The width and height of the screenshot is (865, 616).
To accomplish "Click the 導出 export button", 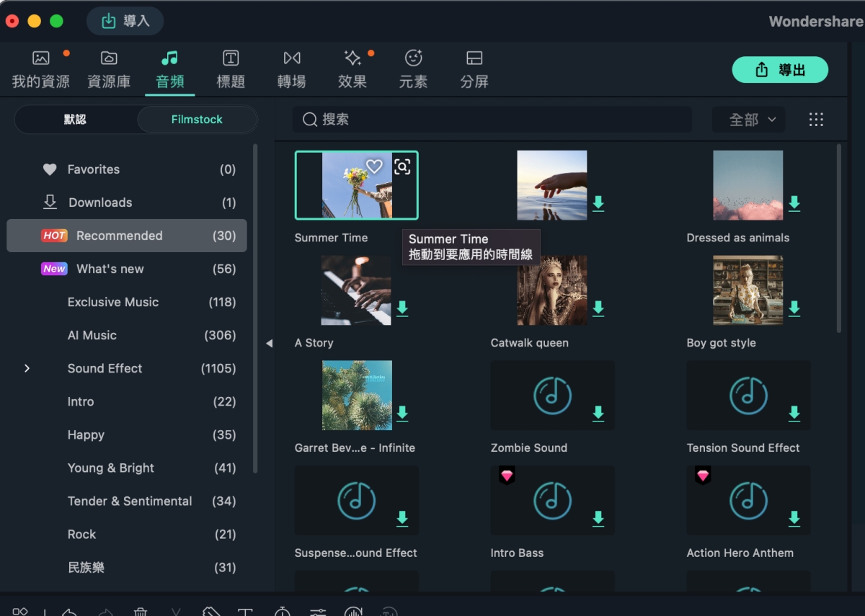I will point(780,70).
